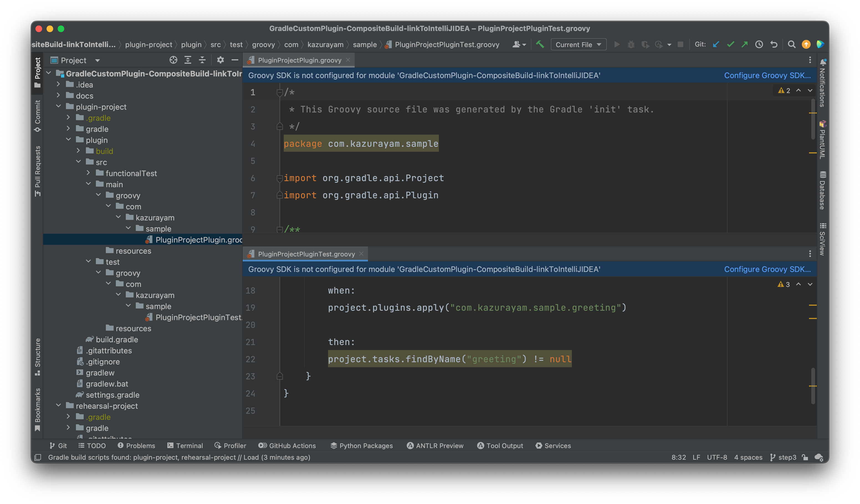Open the SciView side tool window

tap(823, 239)
